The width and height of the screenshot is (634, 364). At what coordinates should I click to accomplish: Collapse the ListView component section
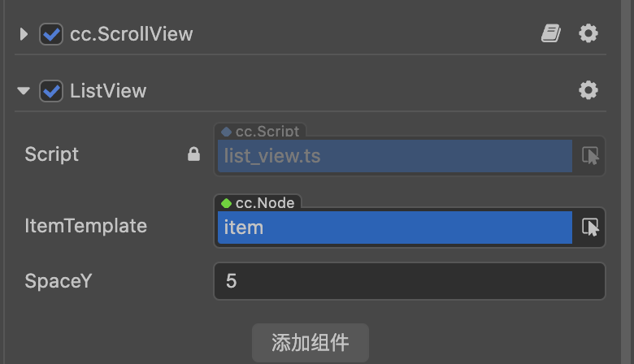coord(24,91)
